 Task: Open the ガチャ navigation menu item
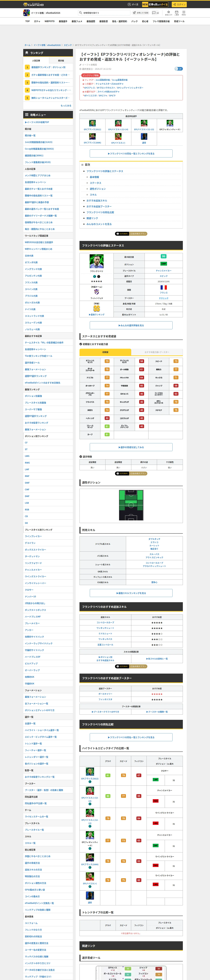(x=37, y=21)
